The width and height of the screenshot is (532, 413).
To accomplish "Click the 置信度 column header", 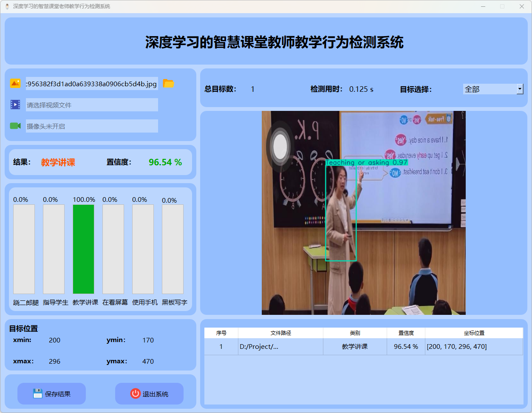I will tap(406, 333).
